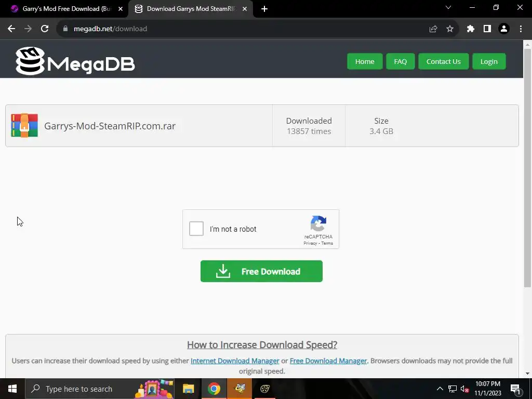Expand the tab search chevron
Image resolution: width=532 pixels, height=399 pixels.
448,7
